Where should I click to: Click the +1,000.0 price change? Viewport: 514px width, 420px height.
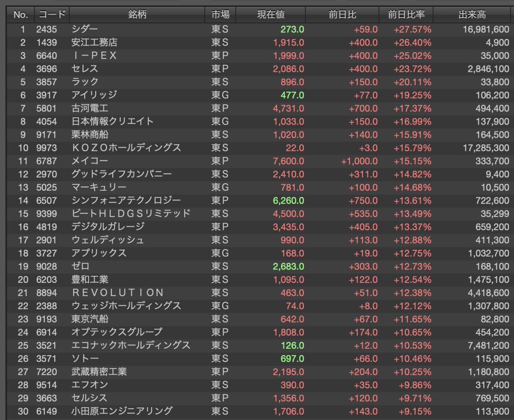(359, 161)
